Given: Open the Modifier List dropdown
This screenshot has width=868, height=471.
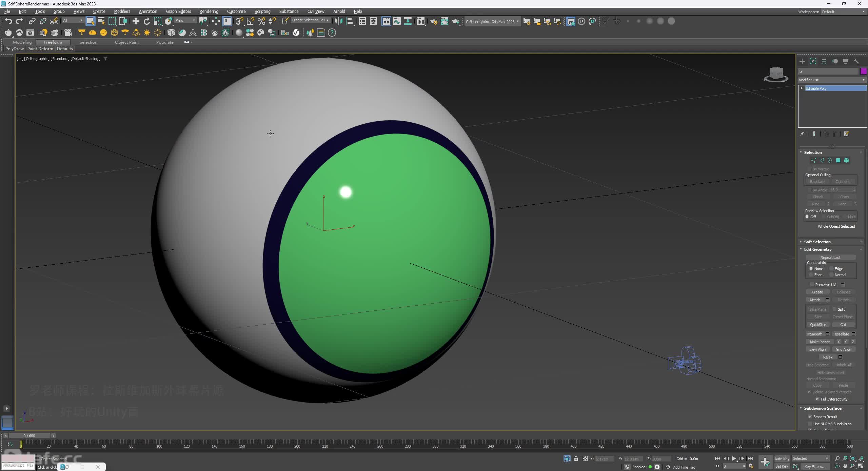Looking at the screenshot, I should point(832,80).
